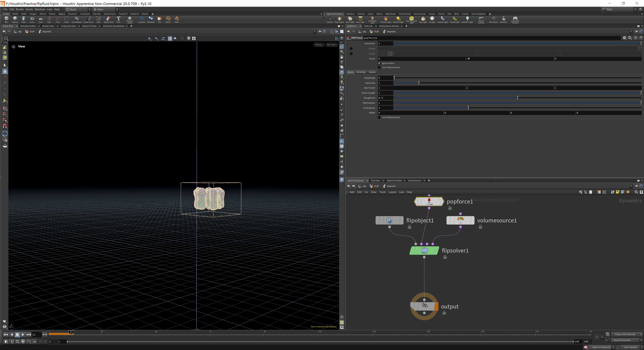The height and width of the screenshot is (350, 644).
Task: Open the Windows menu
Action: pos(40,9)
